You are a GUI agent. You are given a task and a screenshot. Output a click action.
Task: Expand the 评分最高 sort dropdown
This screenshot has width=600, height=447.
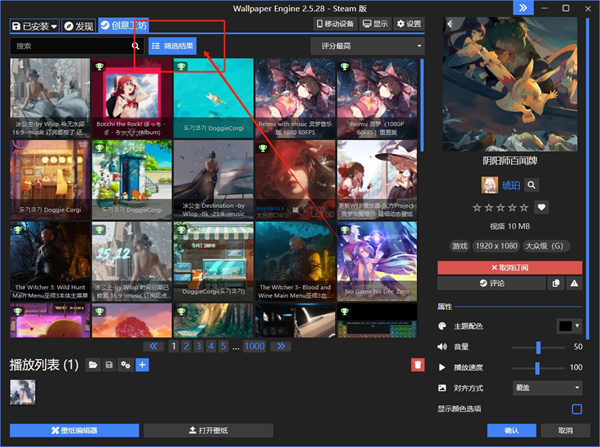(368, 46)
